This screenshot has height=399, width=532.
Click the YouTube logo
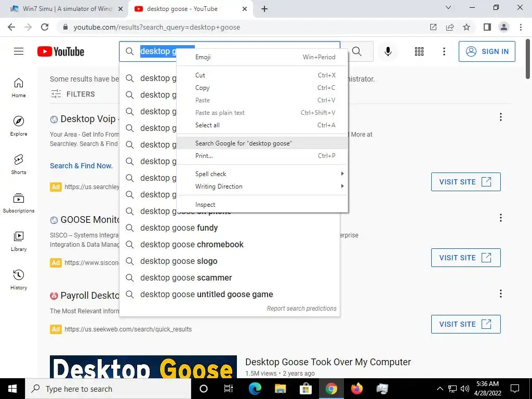click(x=61, y=51)
